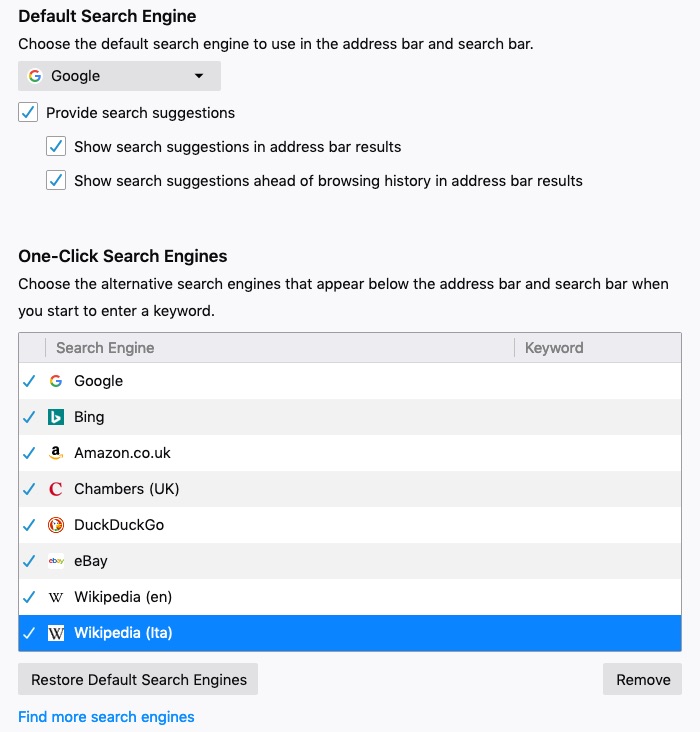Click the Amazon.co.uk logo icon
The width and height of the screenshot is (700, 732).
point(56,453)
